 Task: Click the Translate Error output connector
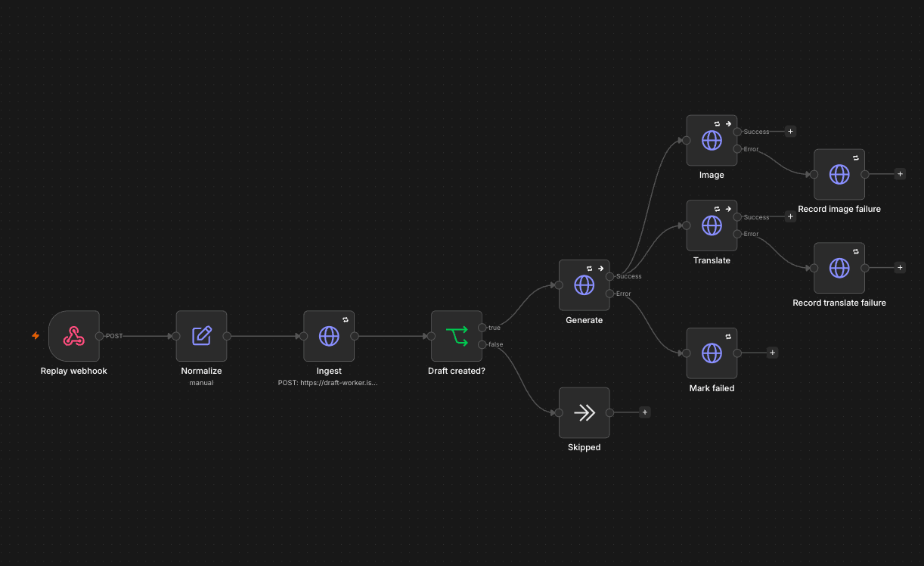click(737, 234)
